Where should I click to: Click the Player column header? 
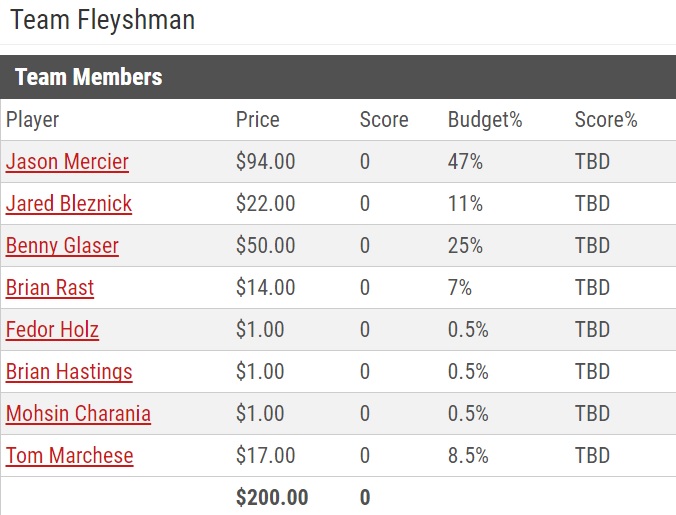tap(32, 120)
